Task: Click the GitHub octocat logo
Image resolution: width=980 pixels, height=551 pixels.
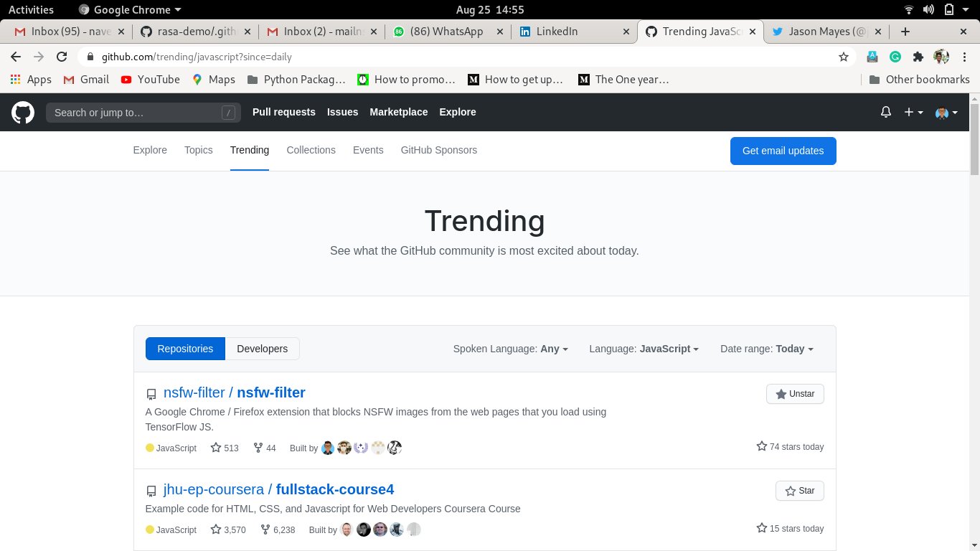Action: point(22,113)
